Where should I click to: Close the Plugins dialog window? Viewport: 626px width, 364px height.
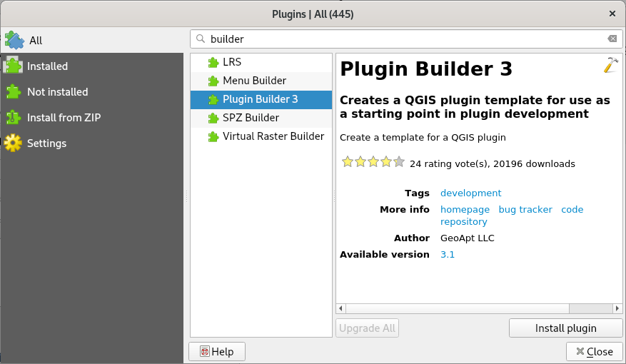pos(612,14)
